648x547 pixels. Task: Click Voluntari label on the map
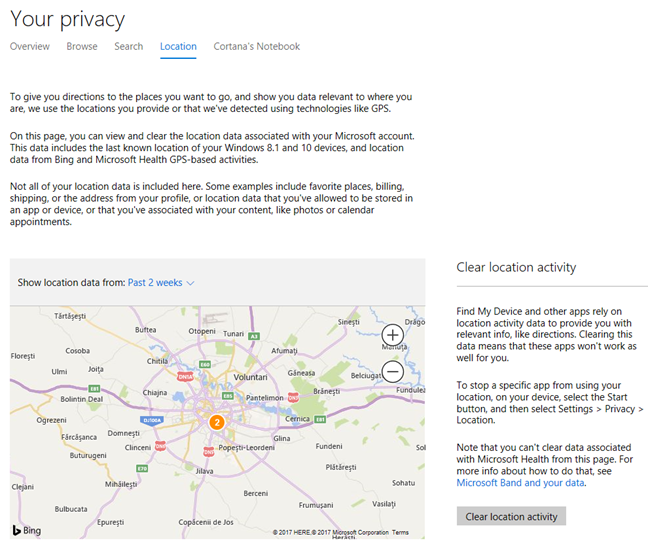(x=250, y=377)
